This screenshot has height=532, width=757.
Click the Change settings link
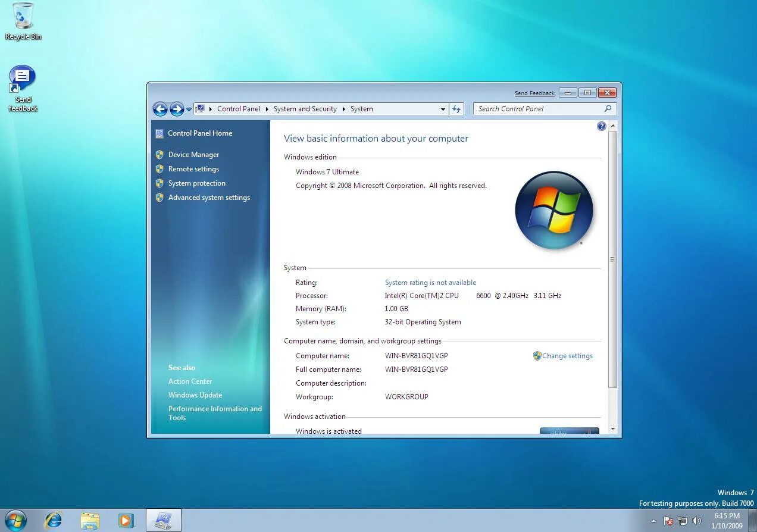pyautogui.click(x=567, y=355)
